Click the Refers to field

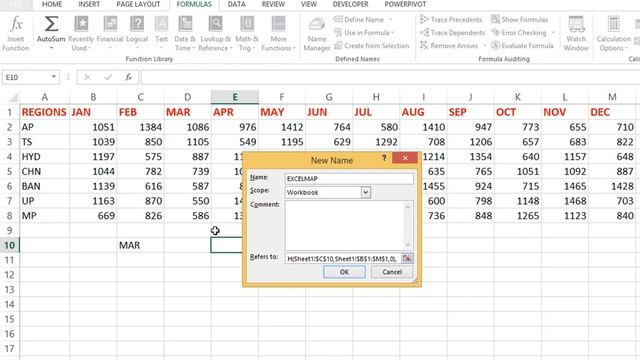[x=342, y=258]
